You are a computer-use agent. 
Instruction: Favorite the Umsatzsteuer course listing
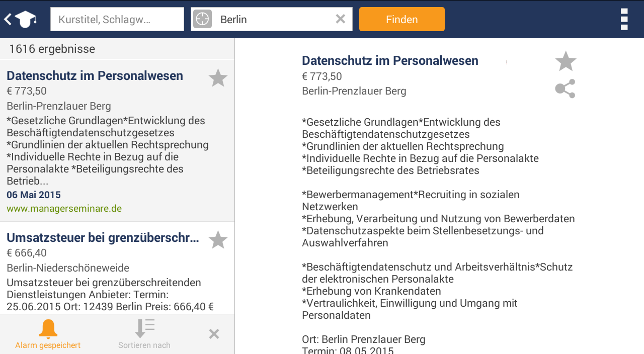pyautogui.click(x=218, y=239)
